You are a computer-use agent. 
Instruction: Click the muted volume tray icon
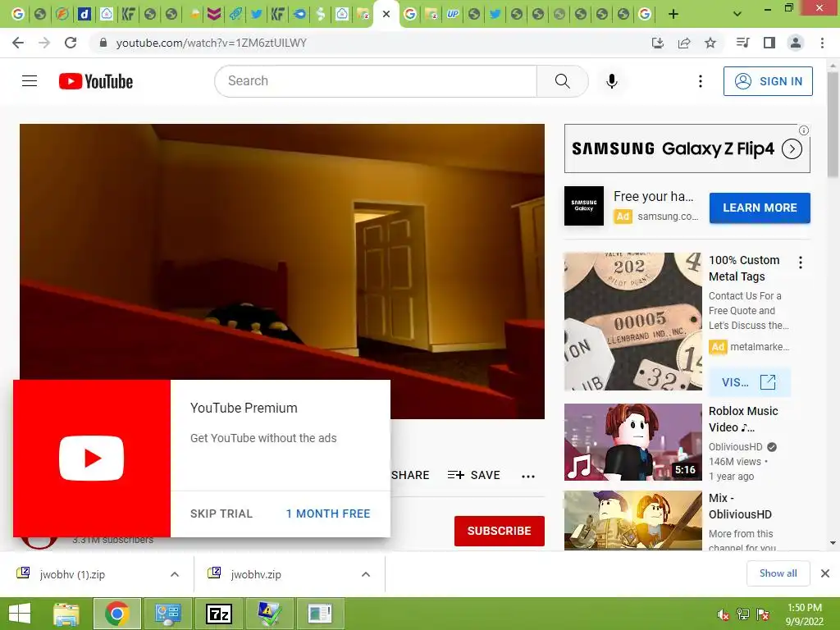click(723, 614)
